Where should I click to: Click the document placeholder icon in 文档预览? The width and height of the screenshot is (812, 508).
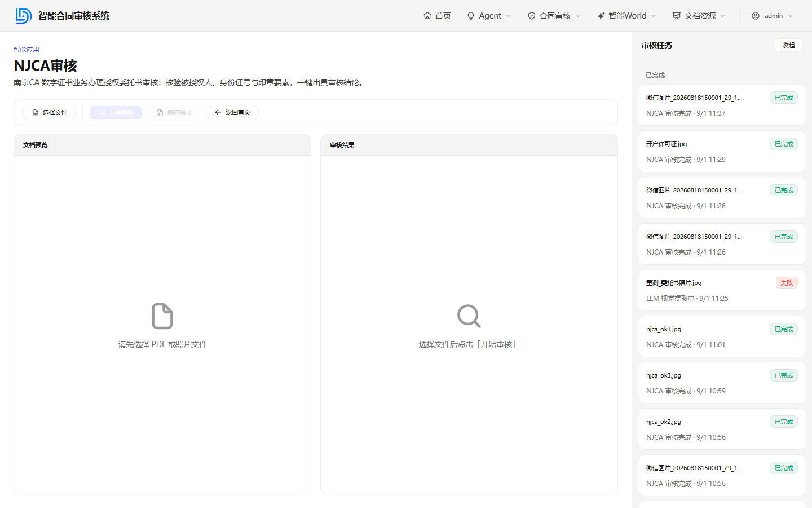(162, 316)
